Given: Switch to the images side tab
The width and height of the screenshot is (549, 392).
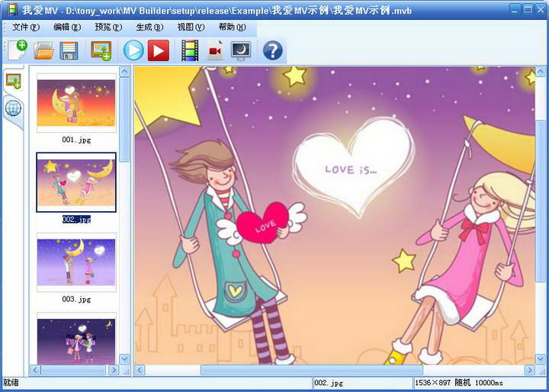Looking at the screenshot, I should click(13, 81).
